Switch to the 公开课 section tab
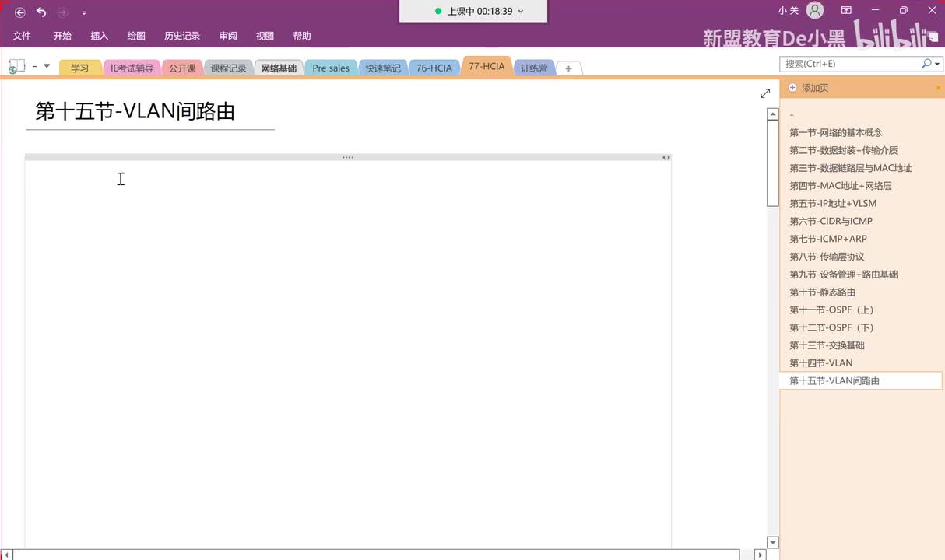Image resolution: width=945 pixels, height=560 pixels. (182, 68)
